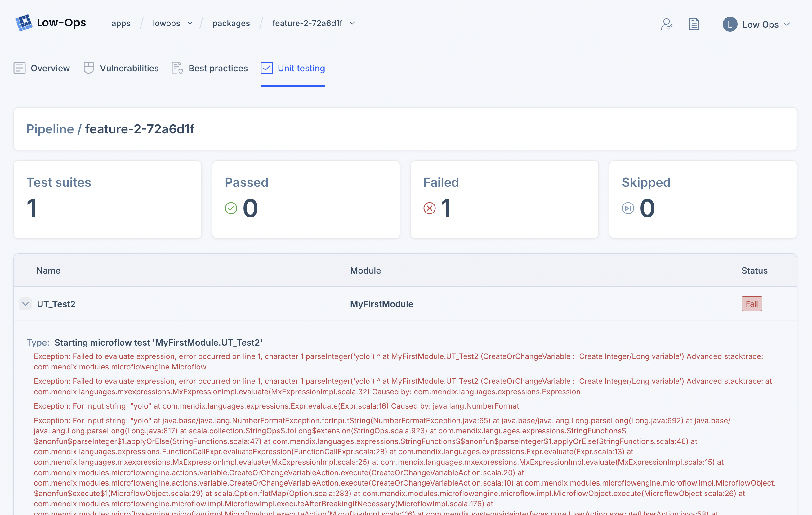Go to apps via the breadcrumb

coord(121,23)
